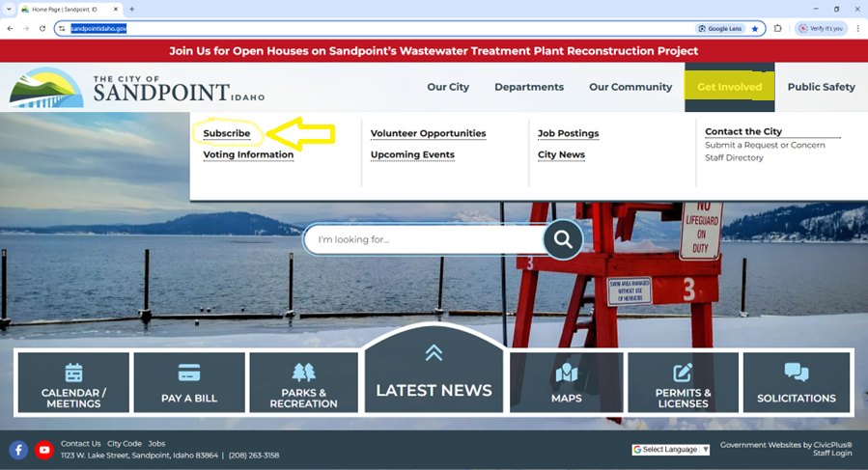Open Voting Information link
This screenshot has height=470, width=868.
(248, 154)
